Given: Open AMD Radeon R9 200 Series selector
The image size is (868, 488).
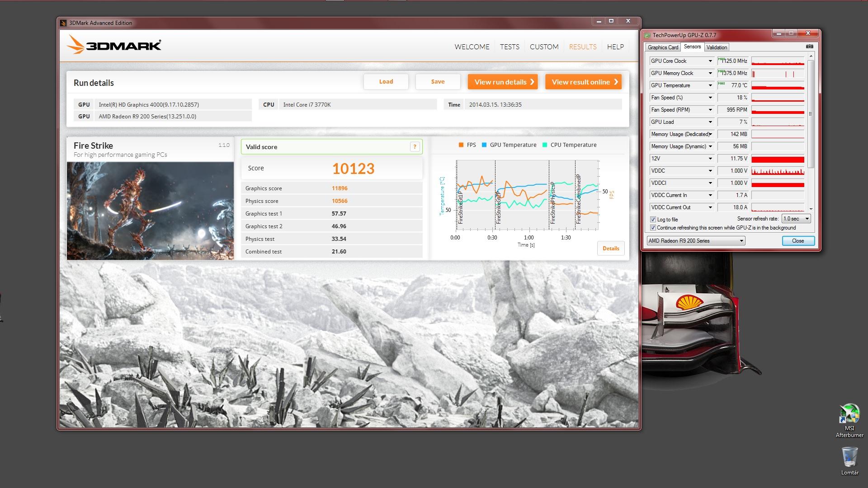Looking at the screenshot, I should (x=696, y=241).
